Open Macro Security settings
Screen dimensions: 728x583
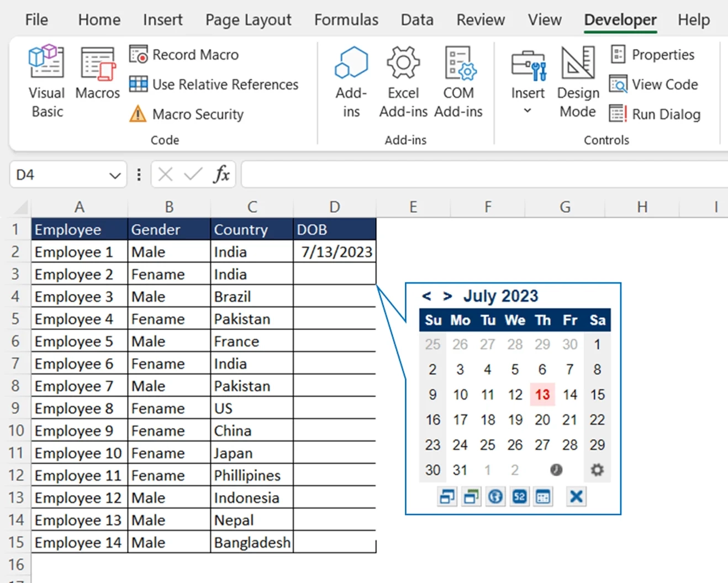click(x=187, y=114)
